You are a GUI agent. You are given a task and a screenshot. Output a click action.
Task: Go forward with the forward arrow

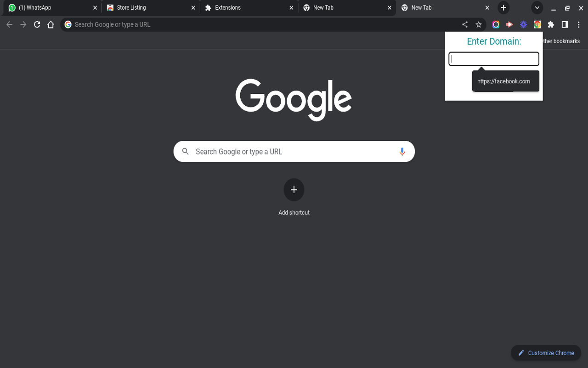click(x=23, y=24)
